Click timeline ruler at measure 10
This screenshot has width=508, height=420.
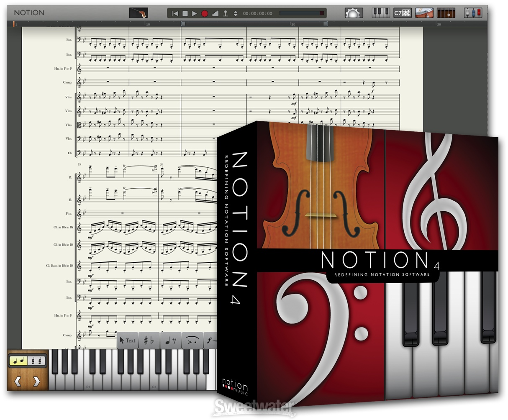point(147,24)
